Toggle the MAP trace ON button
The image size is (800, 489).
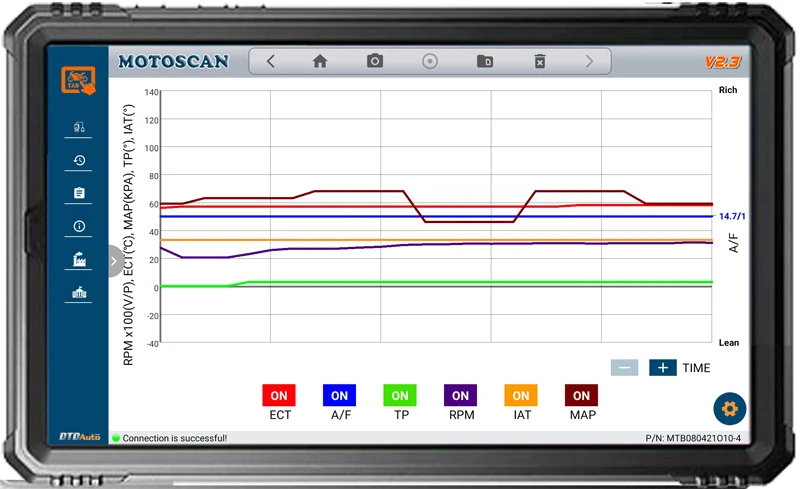tap(581, 396)
